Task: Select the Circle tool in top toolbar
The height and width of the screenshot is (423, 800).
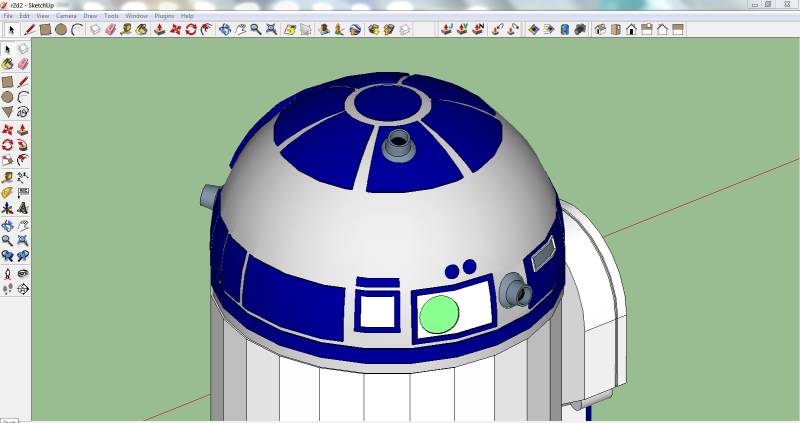Action: pyautogui.click(x=61, y=30)
